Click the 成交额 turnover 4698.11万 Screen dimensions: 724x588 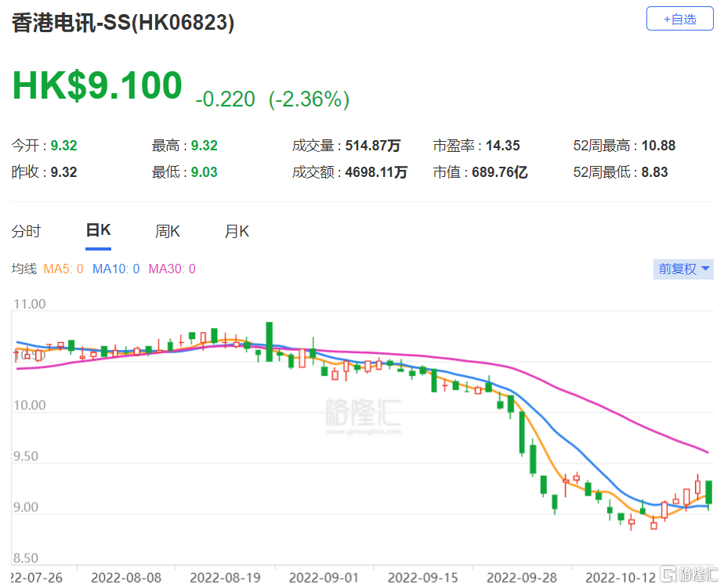point(376,172)
